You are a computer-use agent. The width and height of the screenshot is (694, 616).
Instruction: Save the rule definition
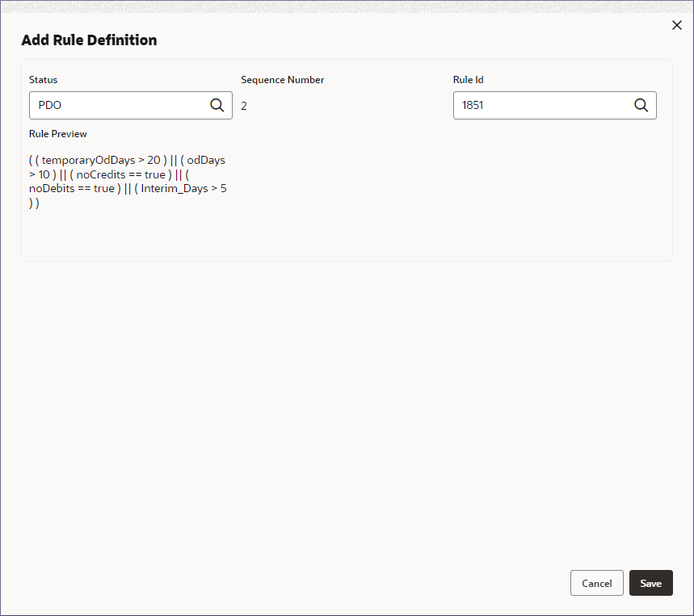(x=650, y=583)
